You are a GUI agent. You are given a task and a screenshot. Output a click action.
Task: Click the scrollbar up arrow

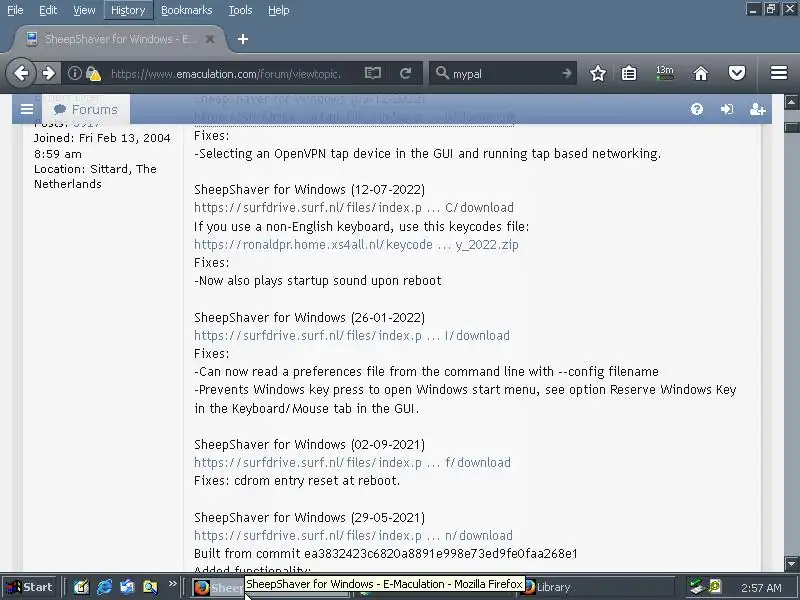pos(791,103)
